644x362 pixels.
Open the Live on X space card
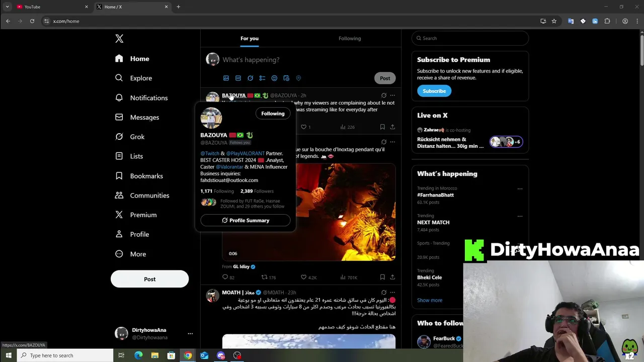click(x=470, y=138)
